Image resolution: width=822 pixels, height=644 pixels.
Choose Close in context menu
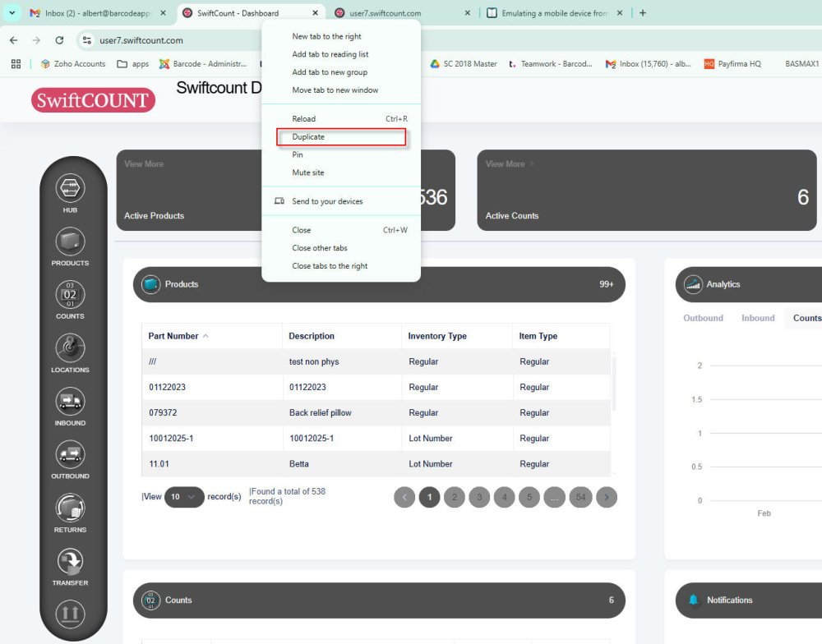[x=341, y=230]
